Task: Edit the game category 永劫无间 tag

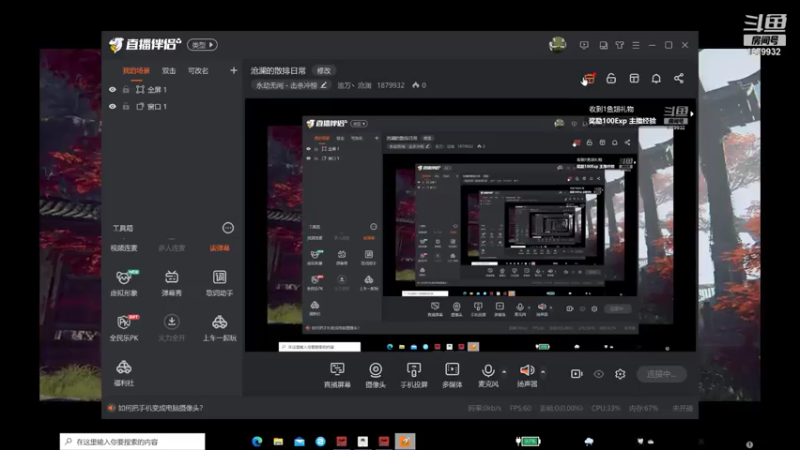Action: coord(291,85)
